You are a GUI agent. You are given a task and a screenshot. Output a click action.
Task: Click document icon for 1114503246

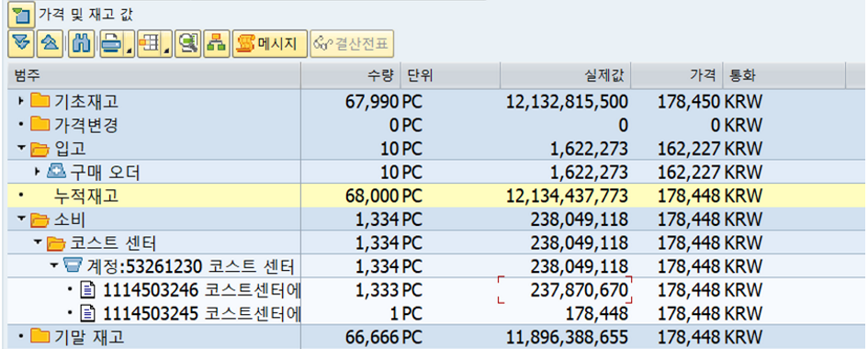tap(88, 289)
